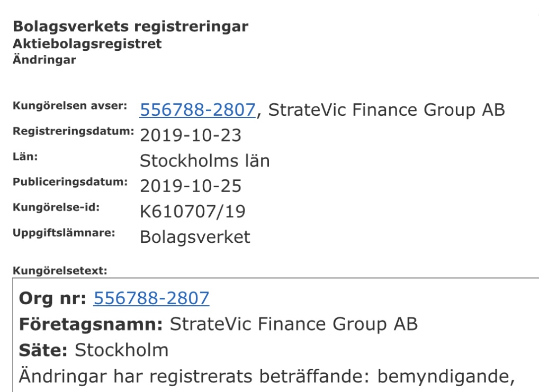The width and height of the screenshot is (539, 392).
Task: Click the announcement id K610707/19
Action: point(193,211)
